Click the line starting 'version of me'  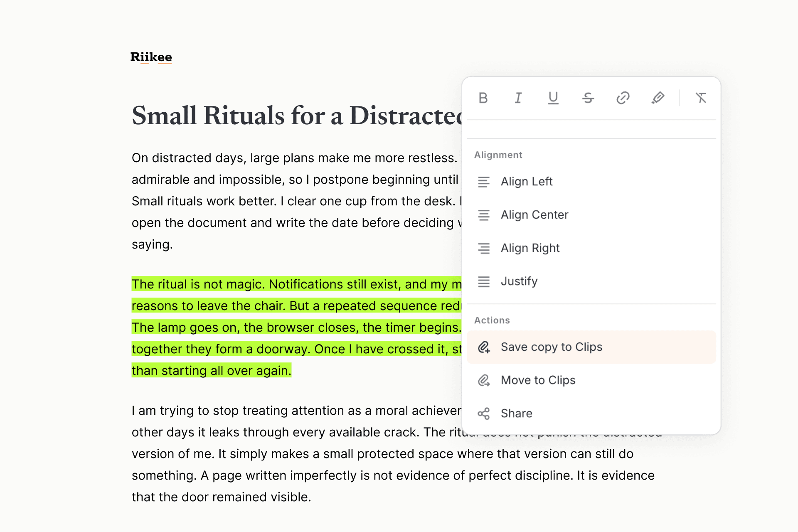point(382,454)
